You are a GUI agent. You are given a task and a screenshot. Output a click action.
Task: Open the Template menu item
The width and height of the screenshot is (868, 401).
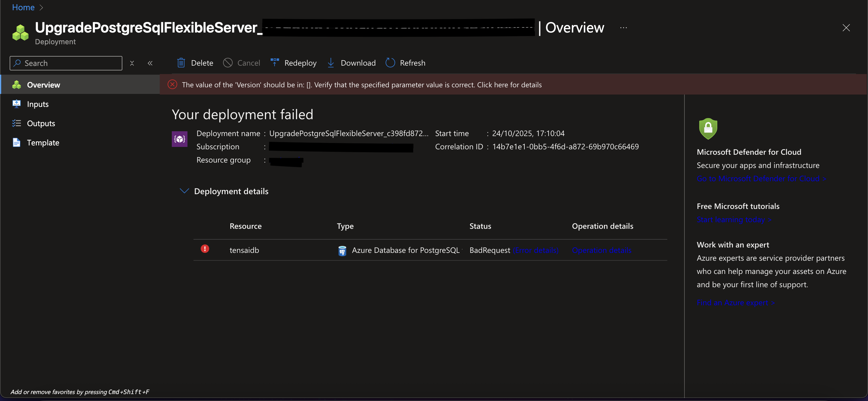[43, 142]
